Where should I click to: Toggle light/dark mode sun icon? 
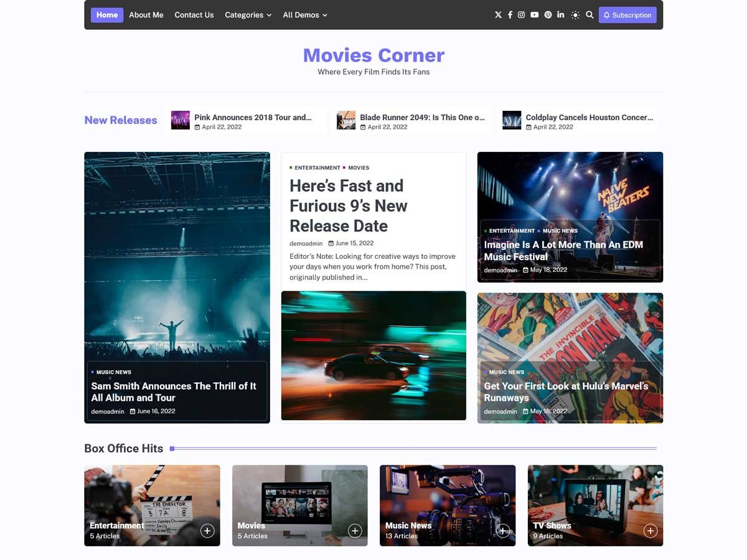(575, 15)
